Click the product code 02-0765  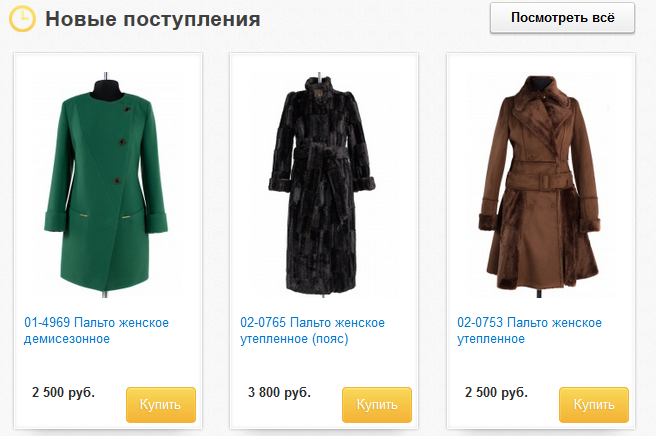pyautogui.click(x=263, y=323)
